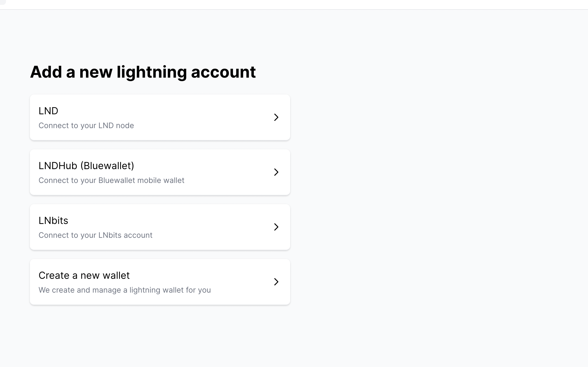
Task: Click 'Connect to your Bluewallet mobile wallet' text
Action: [x=111, y=180]
